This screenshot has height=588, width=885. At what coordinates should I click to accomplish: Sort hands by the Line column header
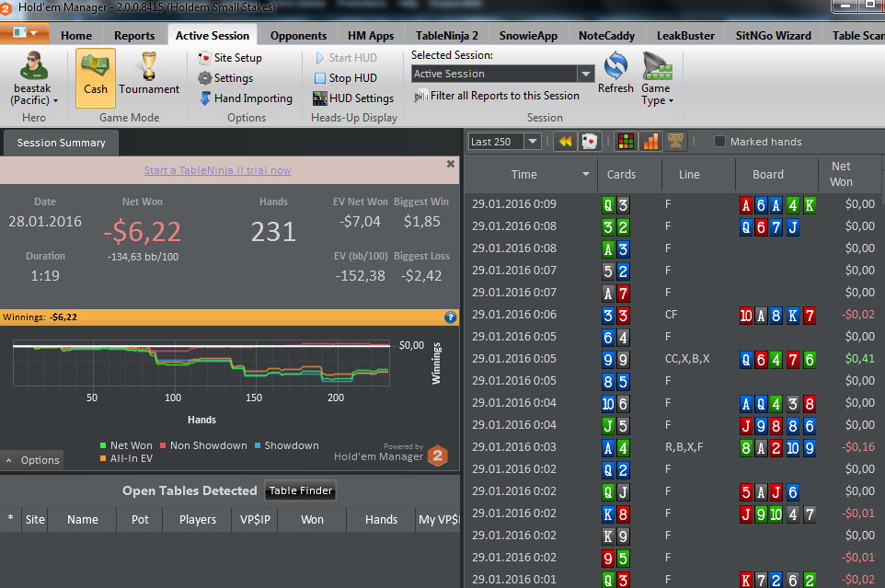tap(689, 174)
